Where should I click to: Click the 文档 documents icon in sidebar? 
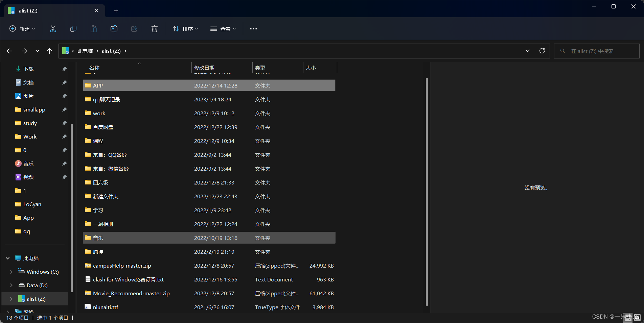[x=18, y=82]
